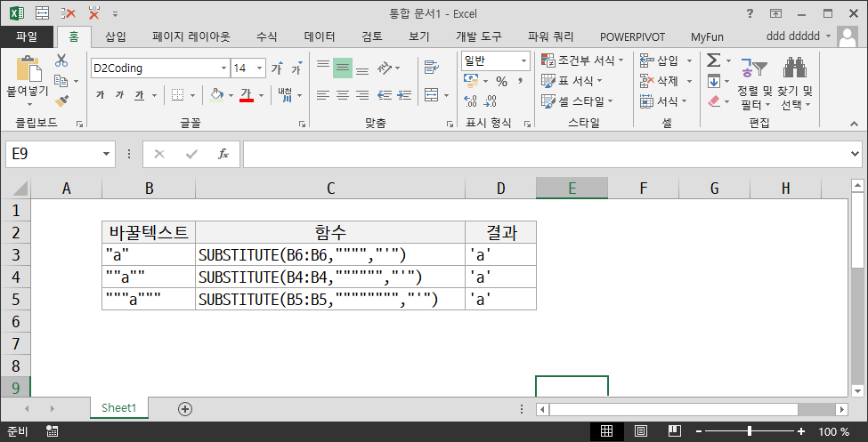
Task: Apply the red font color
Action: 247,94
